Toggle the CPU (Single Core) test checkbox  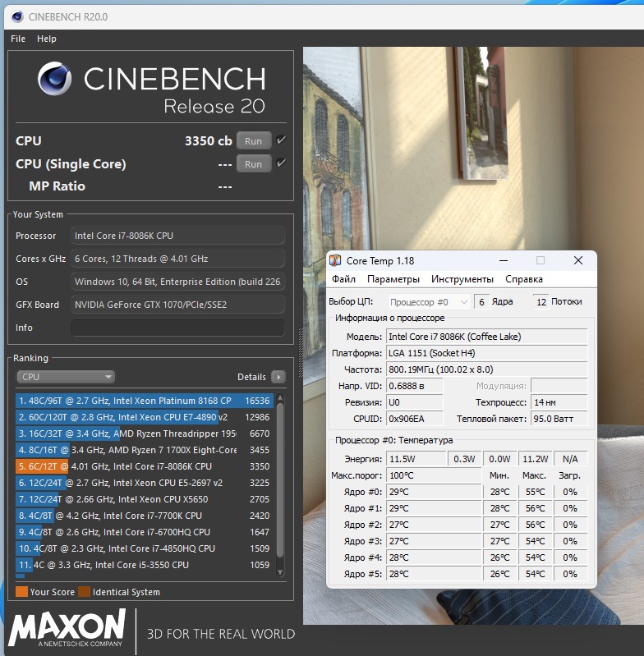pos(281,163)
